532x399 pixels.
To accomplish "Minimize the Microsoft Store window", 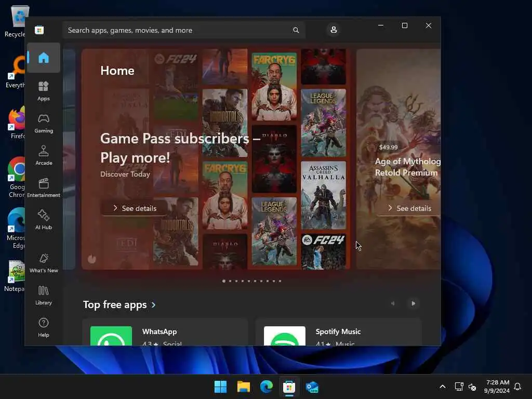I will [x=381, y=25].
